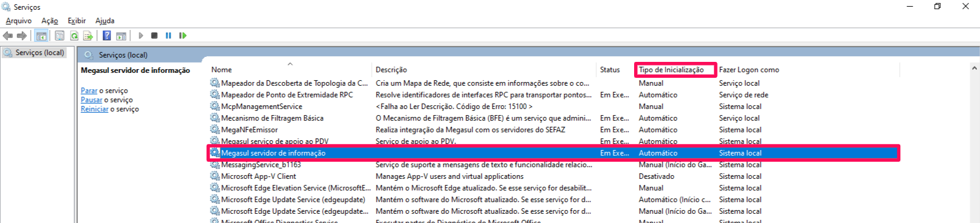This screenshot has width=980, height=223.
Task: Click gear icon next to Microsoft App-V Client
Action: (215, 176)
